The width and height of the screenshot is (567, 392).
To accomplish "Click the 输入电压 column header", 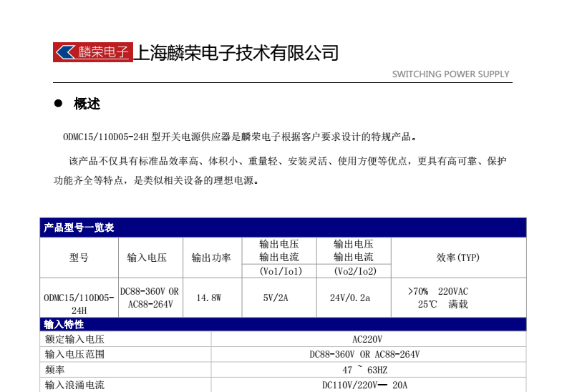I will pos(151,258).
